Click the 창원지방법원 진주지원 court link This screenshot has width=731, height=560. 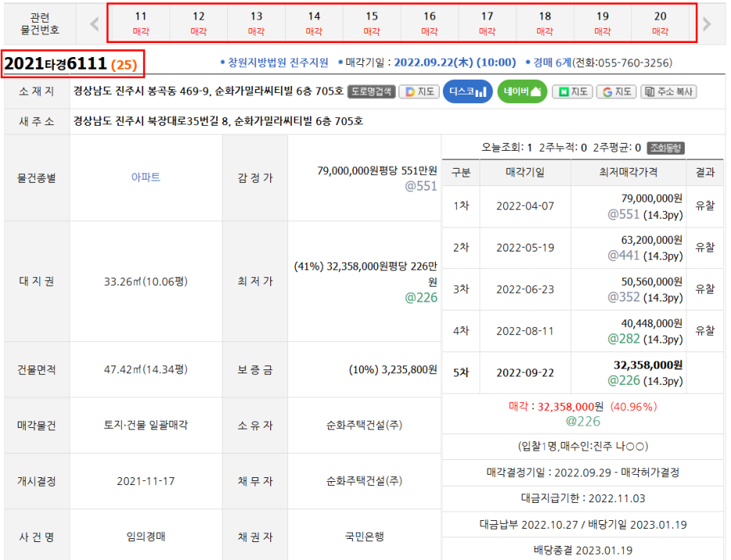coord(278,62)
